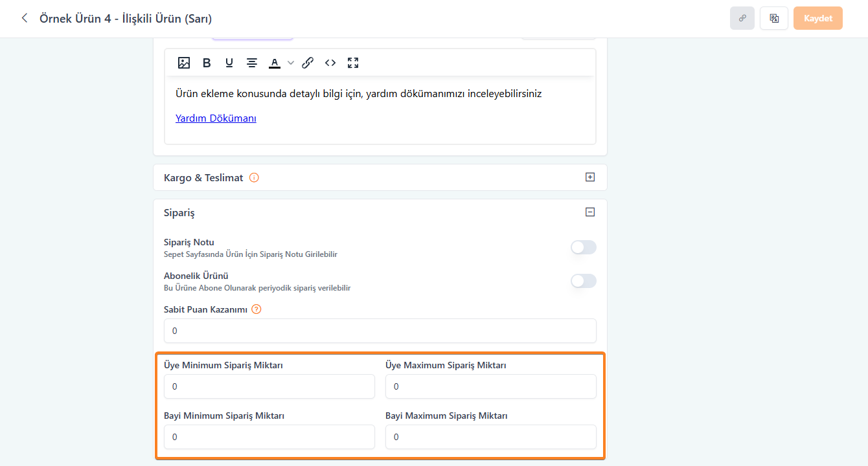Open the Yardım Dökümanı link

(x=216, y=118)
